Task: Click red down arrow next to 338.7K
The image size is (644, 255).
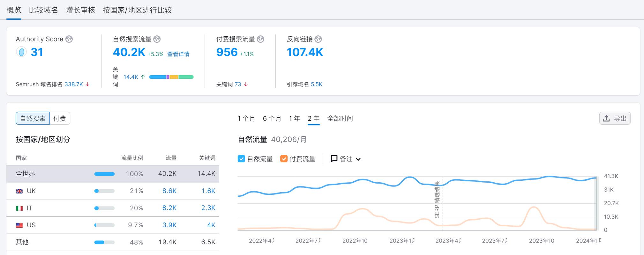Action: point(87,84)
